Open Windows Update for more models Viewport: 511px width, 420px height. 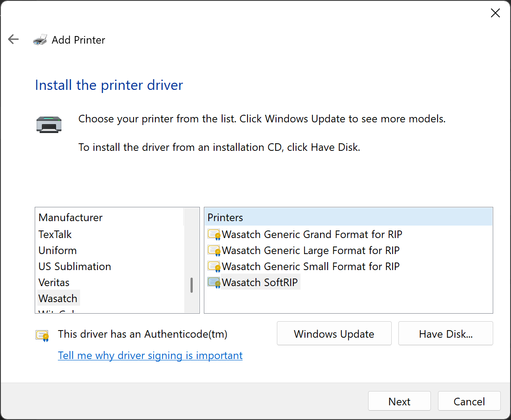[334, 334]
